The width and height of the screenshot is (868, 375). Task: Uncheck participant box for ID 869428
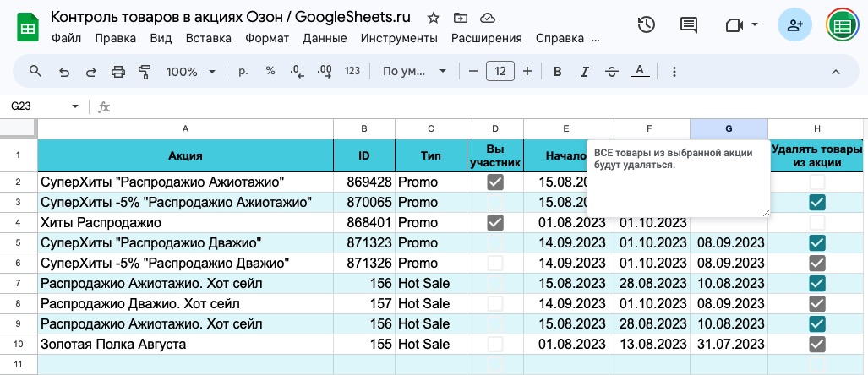495,182
